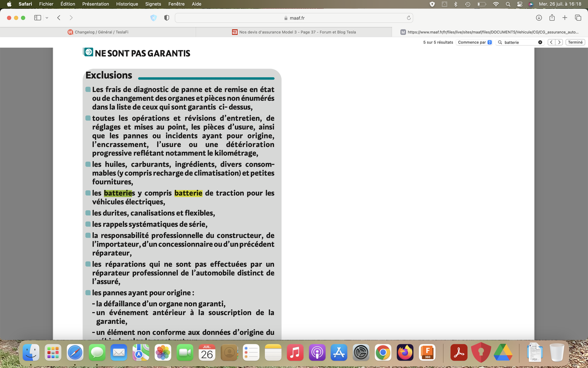Reload the current page
588x368 pixels.
pos(408,18)
